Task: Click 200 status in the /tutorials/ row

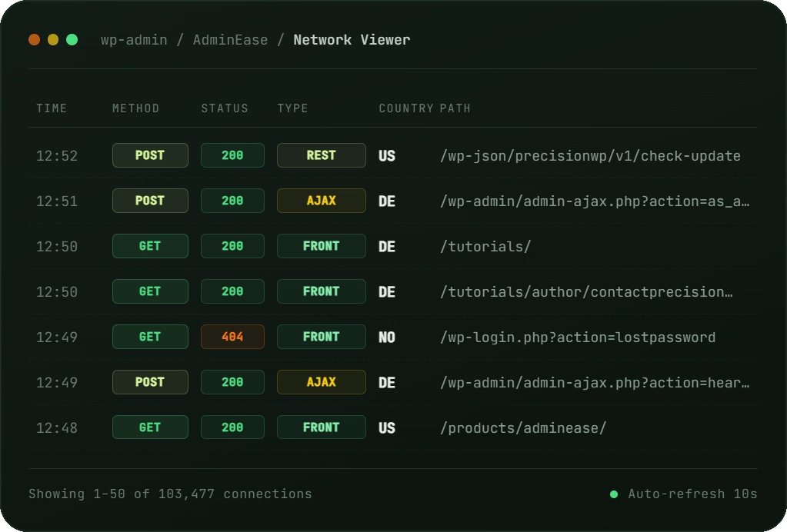Action: click(x=232, y=246)
